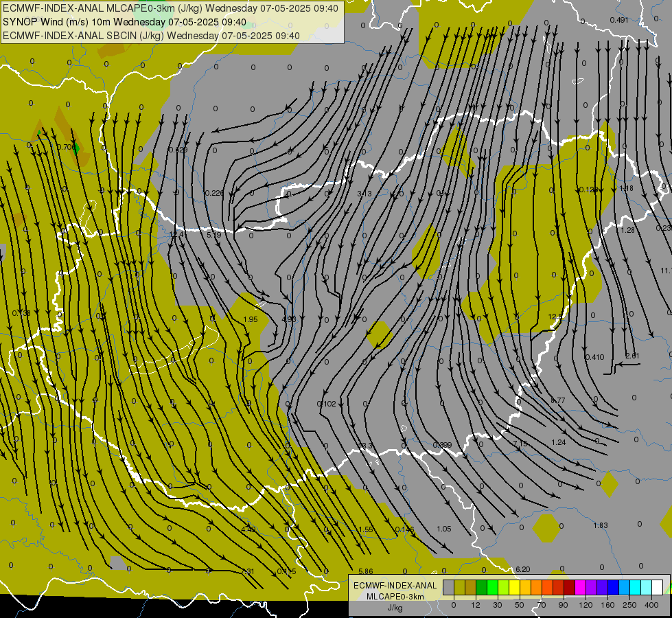The width and height of the screenshot is (672, 618).
Task: Click the cyan legend swatch
Action: (x=635, y=587)
